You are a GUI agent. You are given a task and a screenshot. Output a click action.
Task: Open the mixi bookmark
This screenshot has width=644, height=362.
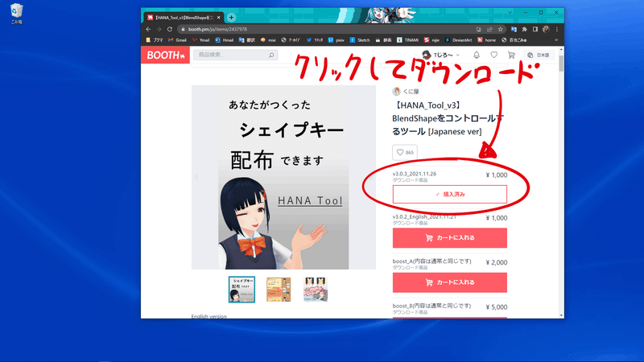(268, 40)
